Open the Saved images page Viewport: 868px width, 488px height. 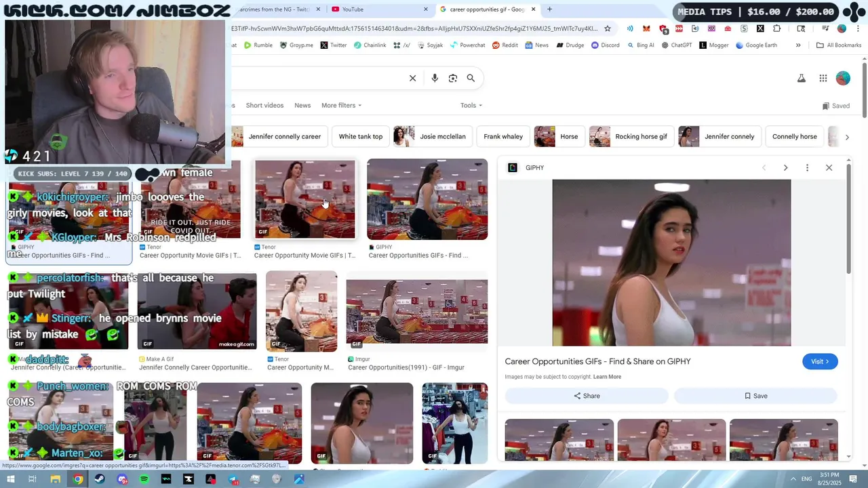835,106
